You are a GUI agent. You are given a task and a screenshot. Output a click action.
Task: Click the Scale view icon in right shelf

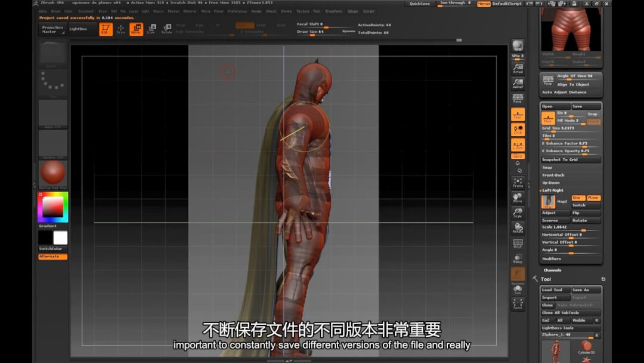[x=518, y=213]
